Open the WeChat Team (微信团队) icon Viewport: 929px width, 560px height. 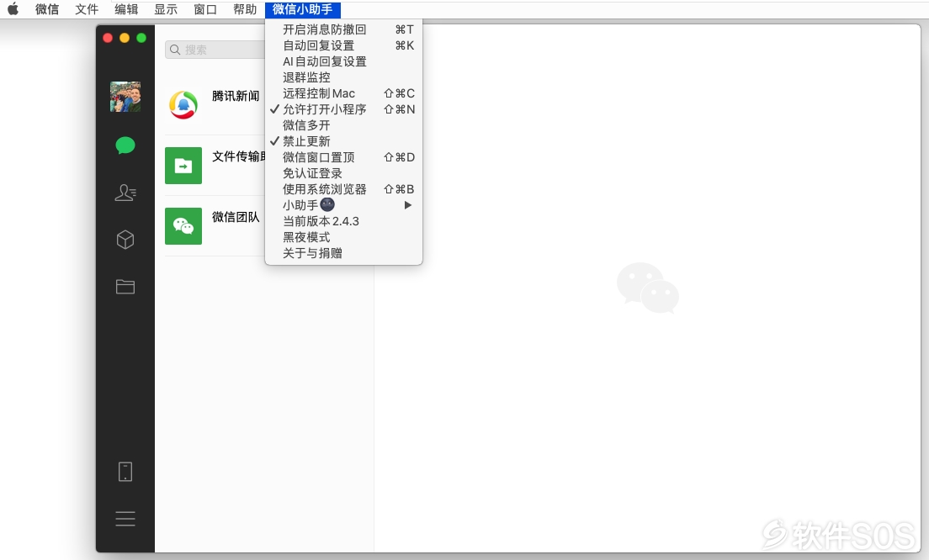[183, 226]
